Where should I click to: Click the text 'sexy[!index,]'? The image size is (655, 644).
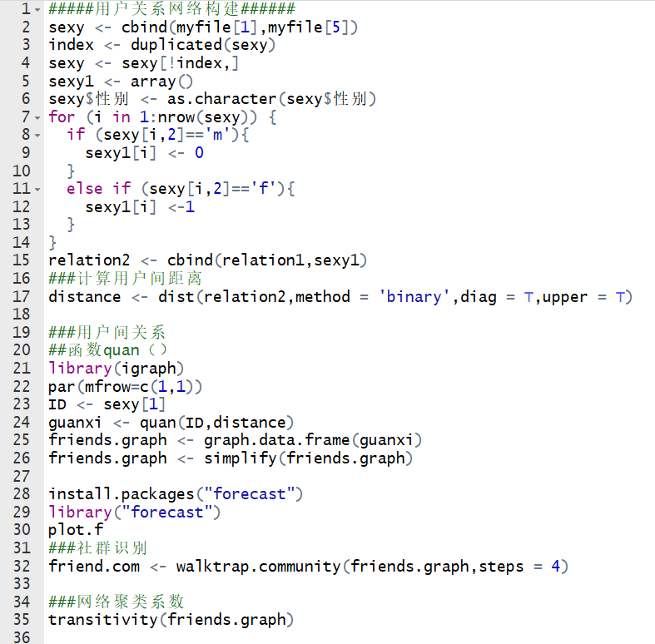[x=180, y=63]
